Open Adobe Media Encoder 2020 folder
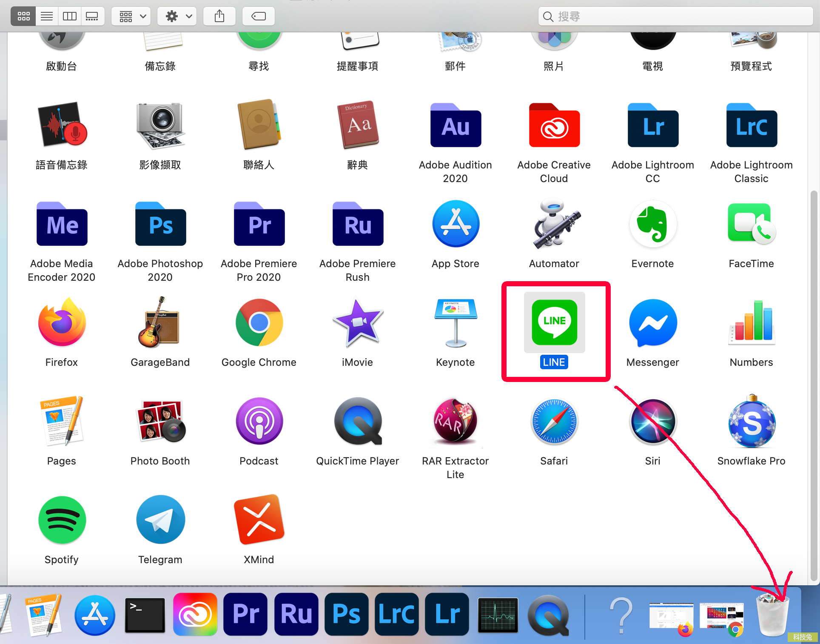The image size is (820, 644). (62, 224)
